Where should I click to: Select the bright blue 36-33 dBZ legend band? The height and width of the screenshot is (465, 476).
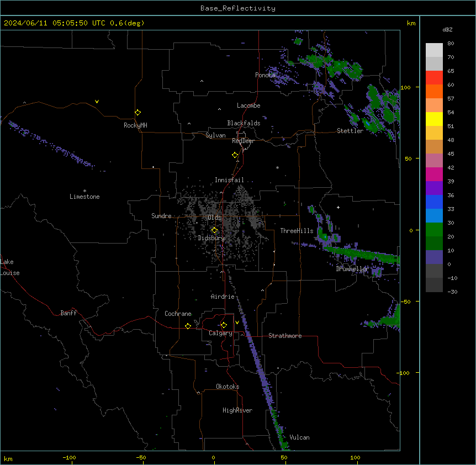(434, 202)
